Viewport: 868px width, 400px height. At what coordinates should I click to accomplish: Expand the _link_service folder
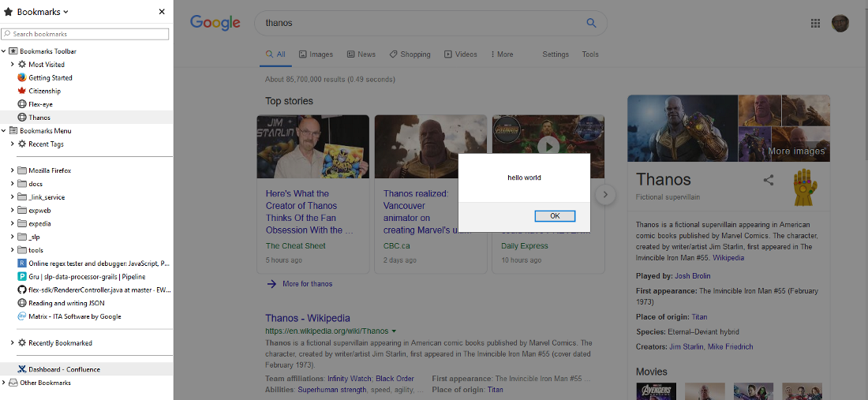tap(12, 197)
